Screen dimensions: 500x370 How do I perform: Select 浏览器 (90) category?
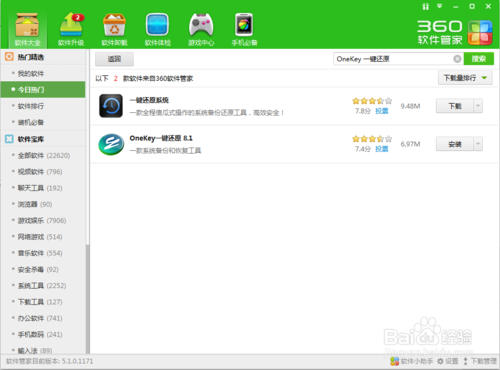click(x=43, y=204)
